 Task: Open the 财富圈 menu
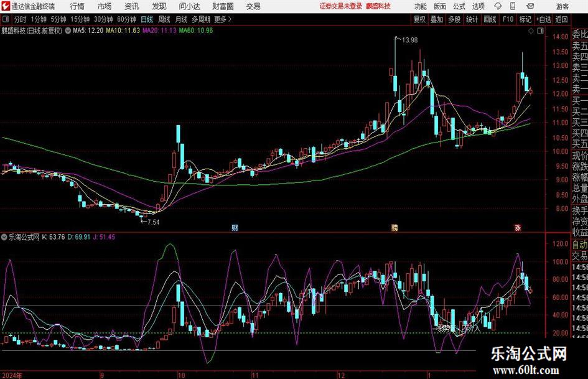pos(223,6)
